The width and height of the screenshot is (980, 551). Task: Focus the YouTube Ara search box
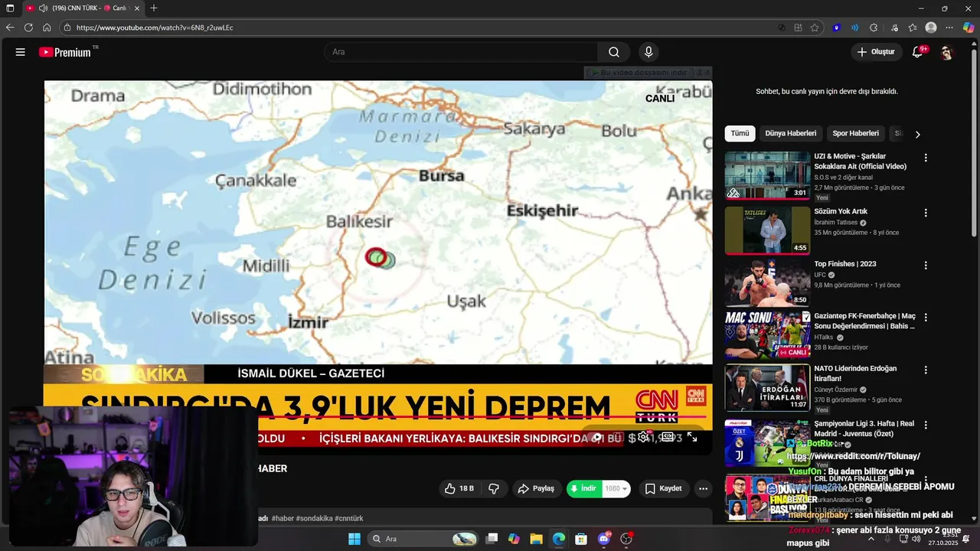(462, 52)
